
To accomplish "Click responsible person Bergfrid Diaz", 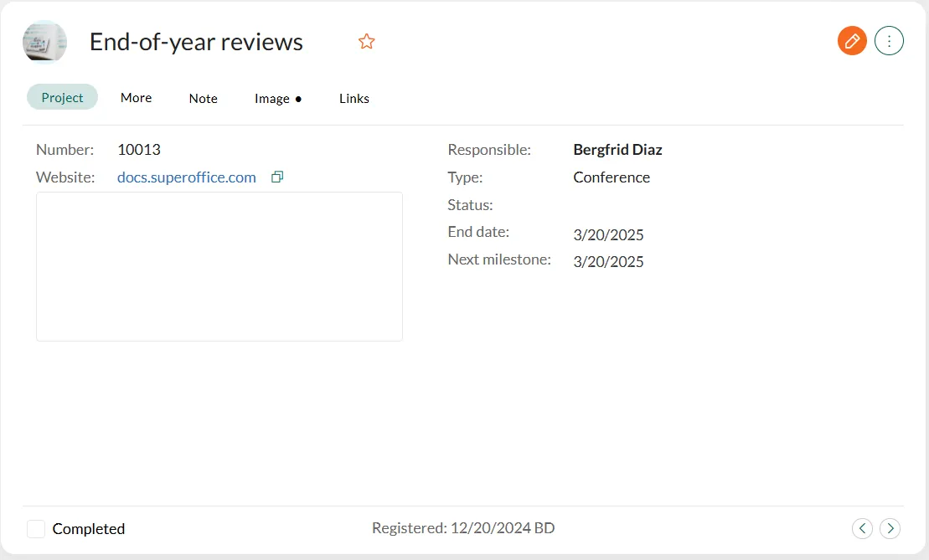I will tap(617, 150).
